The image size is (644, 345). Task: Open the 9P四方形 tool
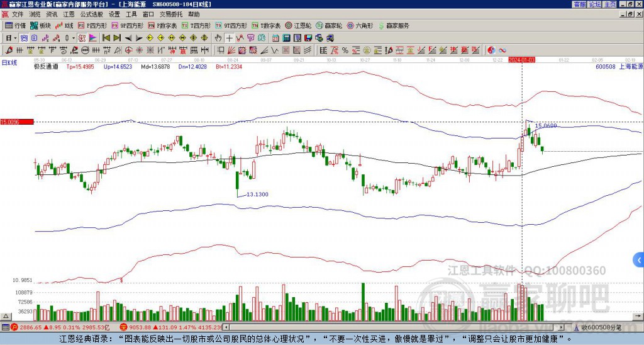(x=127, y=25)
